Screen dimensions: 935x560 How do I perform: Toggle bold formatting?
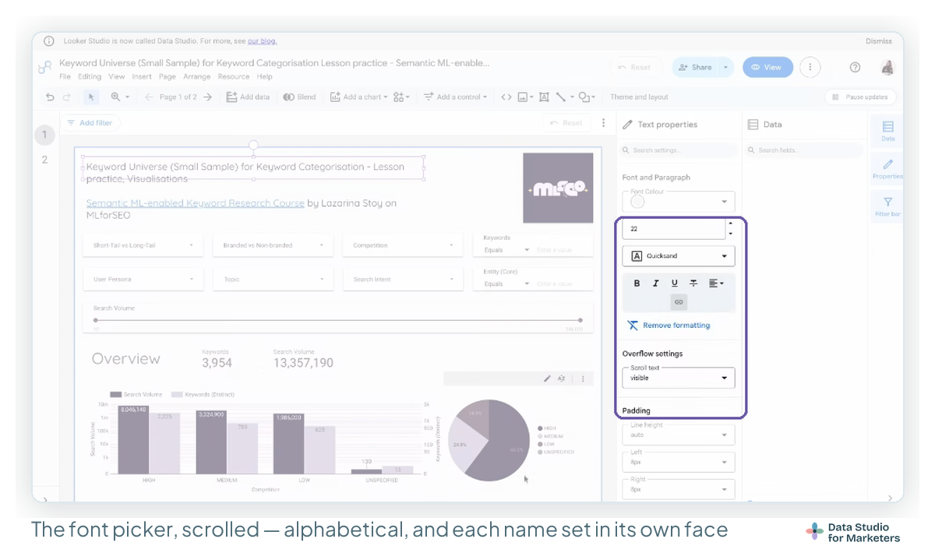click(637, 284)
